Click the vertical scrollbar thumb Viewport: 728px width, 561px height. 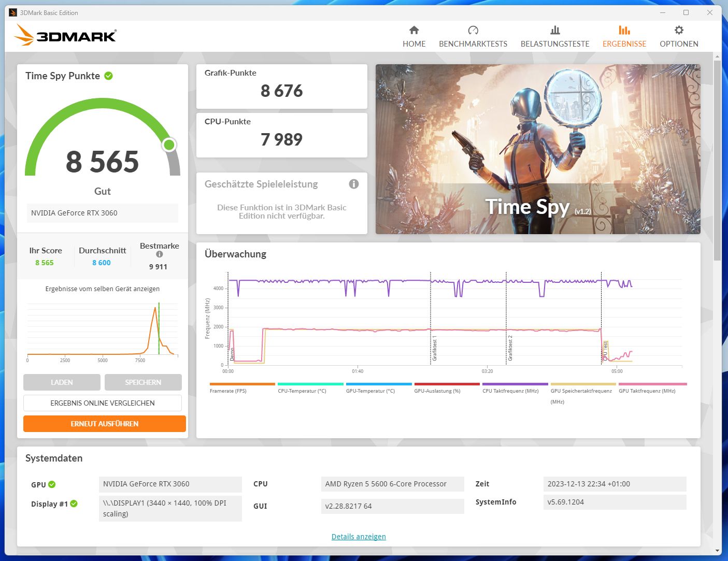717,161
